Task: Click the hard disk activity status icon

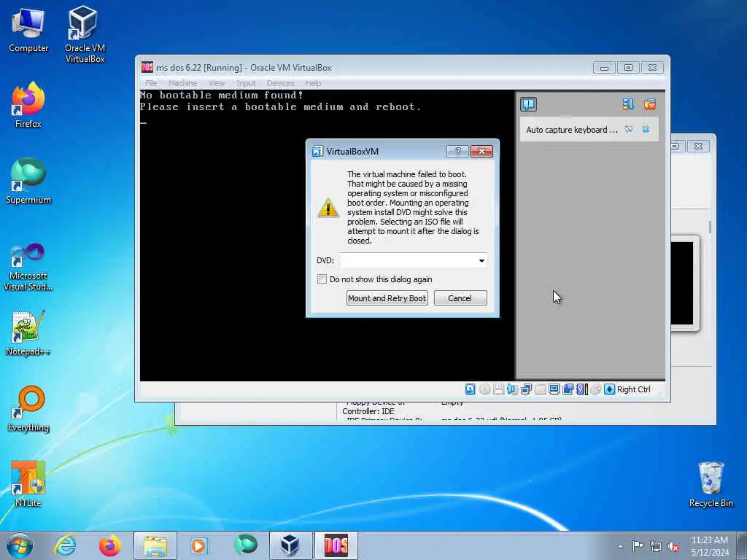Action: point(471,389)
